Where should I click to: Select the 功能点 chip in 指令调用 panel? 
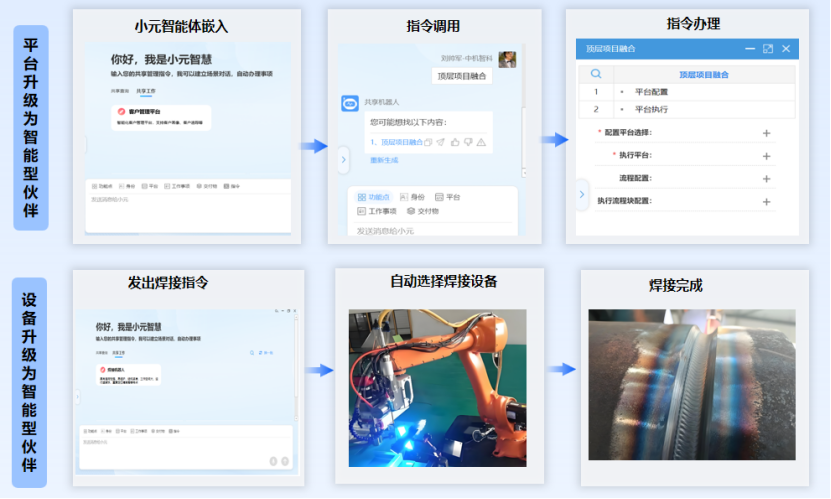[x=375, y=197]
